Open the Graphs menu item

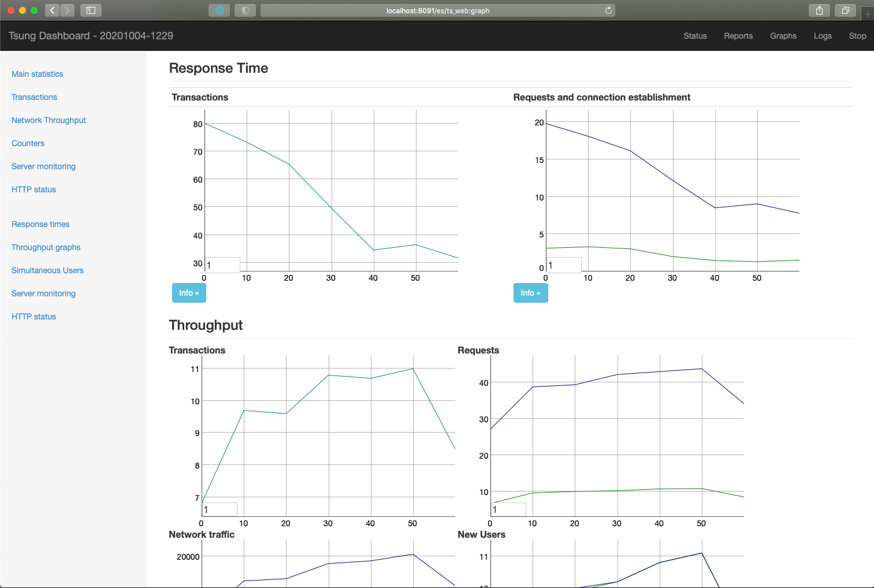(x=783, y=36)
